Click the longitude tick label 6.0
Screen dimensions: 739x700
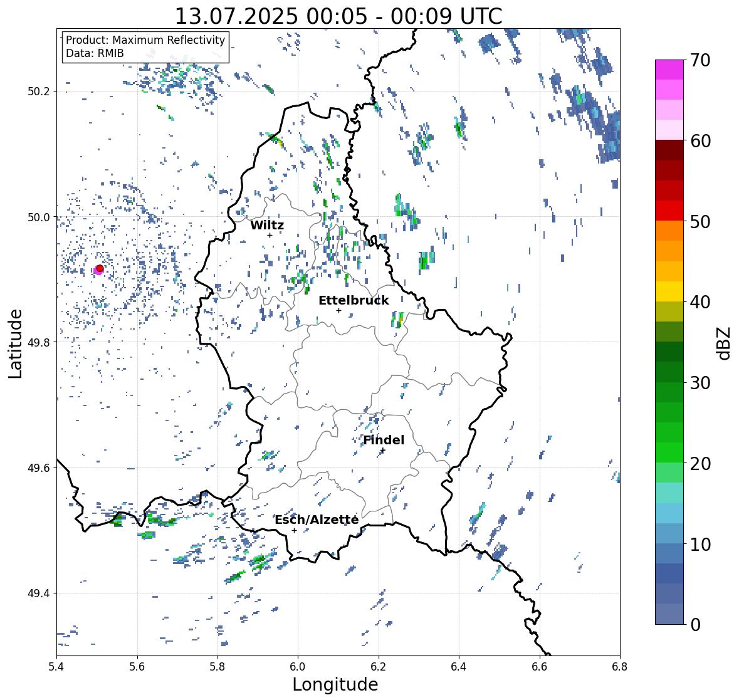click(298, 667)
